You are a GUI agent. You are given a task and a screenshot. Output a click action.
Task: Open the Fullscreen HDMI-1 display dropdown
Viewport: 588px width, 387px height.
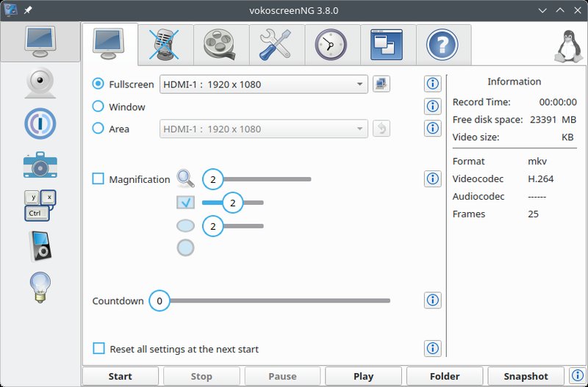pyautogui.click(x=263, y=84)
